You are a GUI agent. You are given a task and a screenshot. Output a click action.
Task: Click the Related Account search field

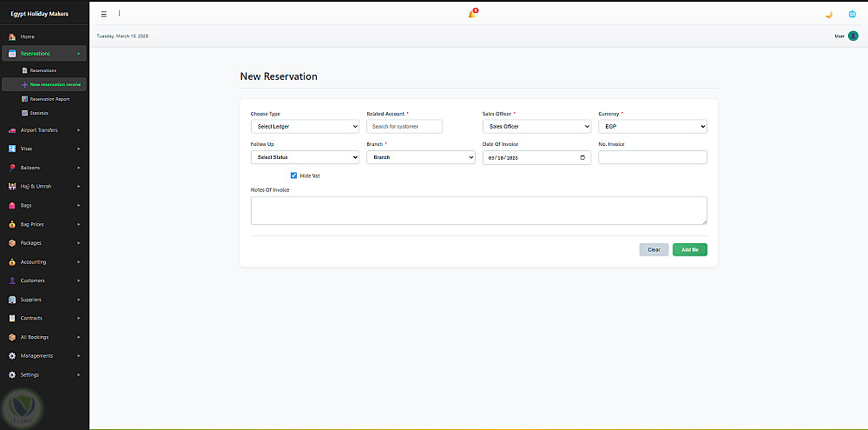pyautogui.click(x=404, y=127)
